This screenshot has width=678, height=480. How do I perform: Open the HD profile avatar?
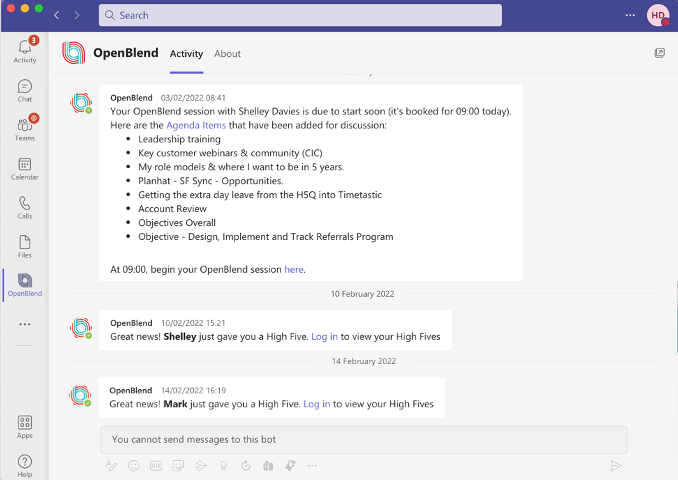point(658,15)
